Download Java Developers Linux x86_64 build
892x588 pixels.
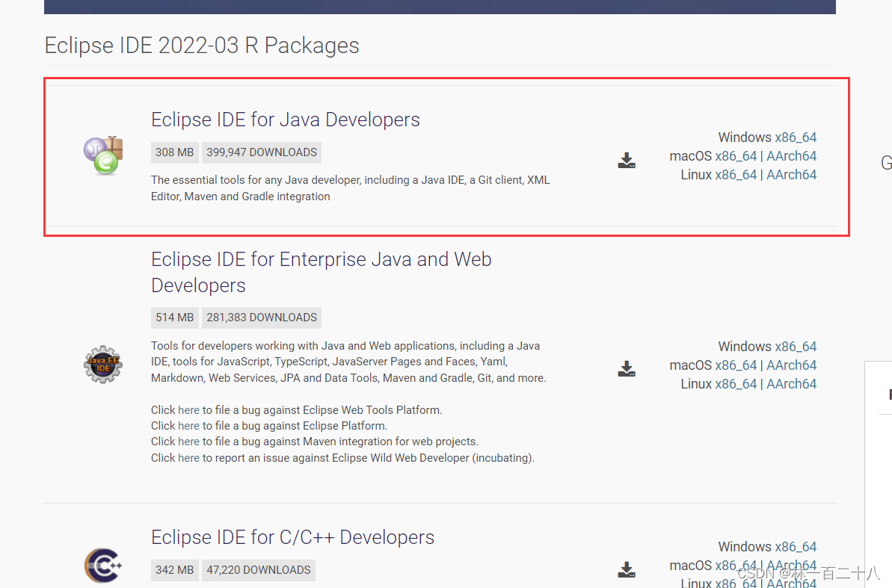[736, 175]
